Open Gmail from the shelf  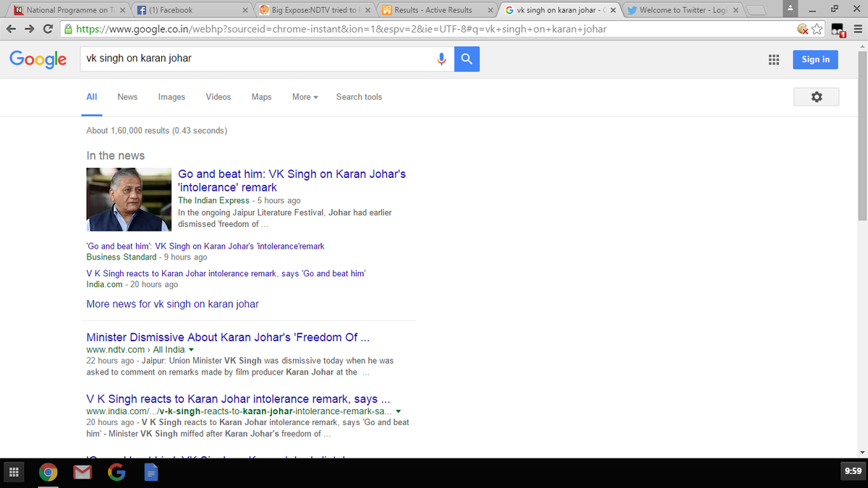click(x=82, y=474)
